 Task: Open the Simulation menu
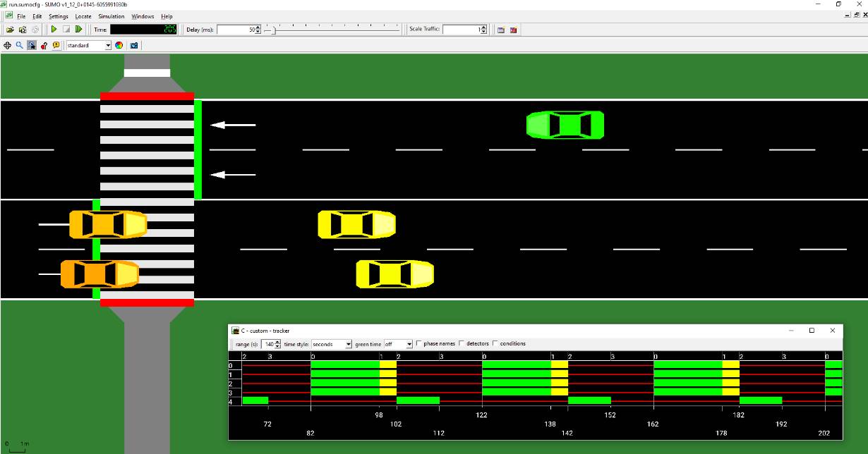(111, 16)
